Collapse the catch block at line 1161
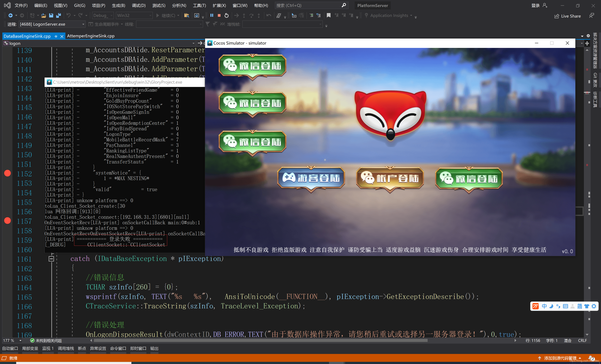The height and width of the screenshot is (364, 601). point(51,259)
